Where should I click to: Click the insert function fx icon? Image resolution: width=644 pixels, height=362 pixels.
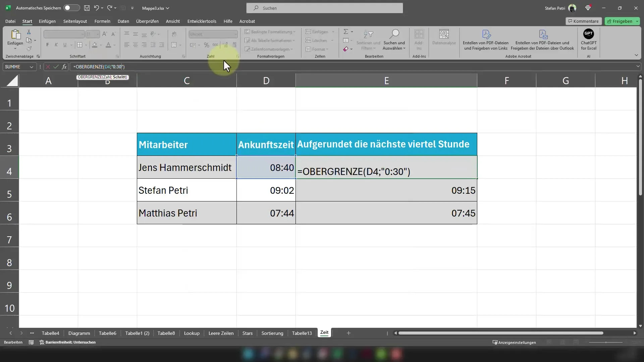[x=64, y=67]
